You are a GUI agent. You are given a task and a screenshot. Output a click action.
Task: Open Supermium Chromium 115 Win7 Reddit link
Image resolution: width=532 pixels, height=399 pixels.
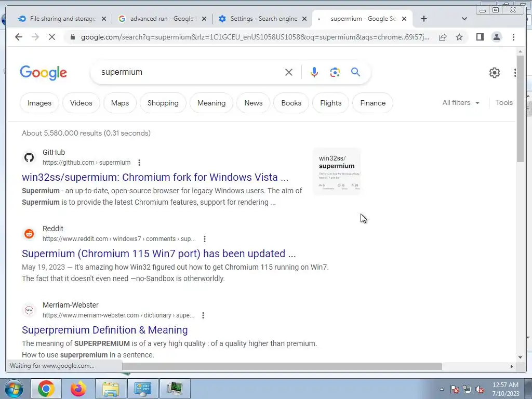pyautogui.click(x=159, y=254)
